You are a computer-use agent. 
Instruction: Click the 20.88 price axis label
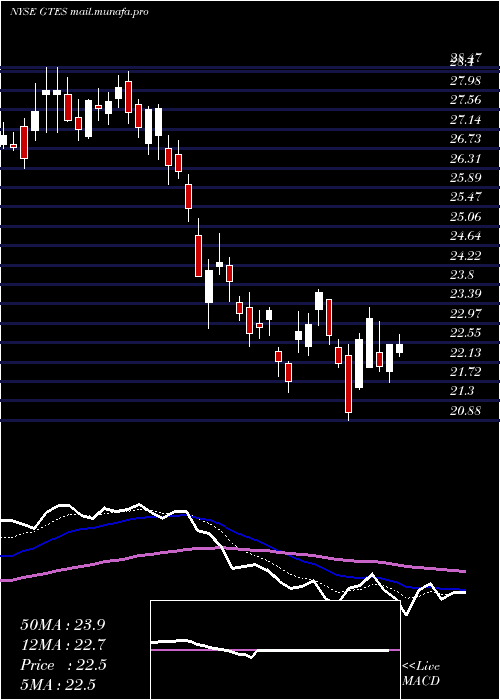point(466,412)
